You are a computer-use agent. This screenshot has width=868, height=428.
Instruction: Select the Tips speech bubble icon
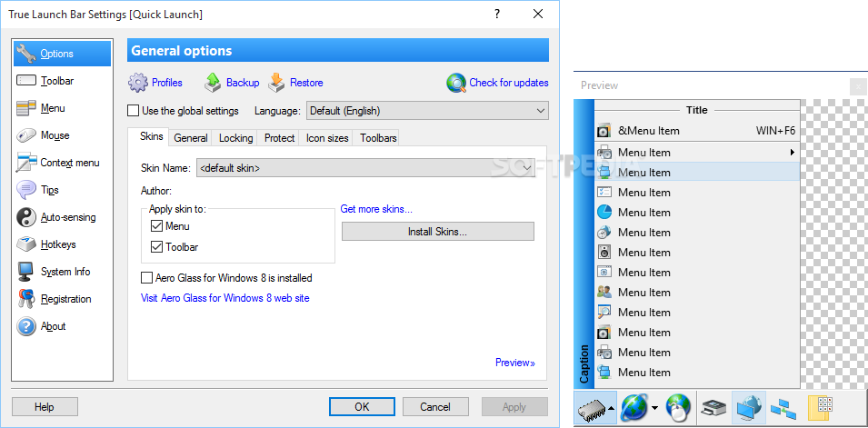click(x=26, y=190)
